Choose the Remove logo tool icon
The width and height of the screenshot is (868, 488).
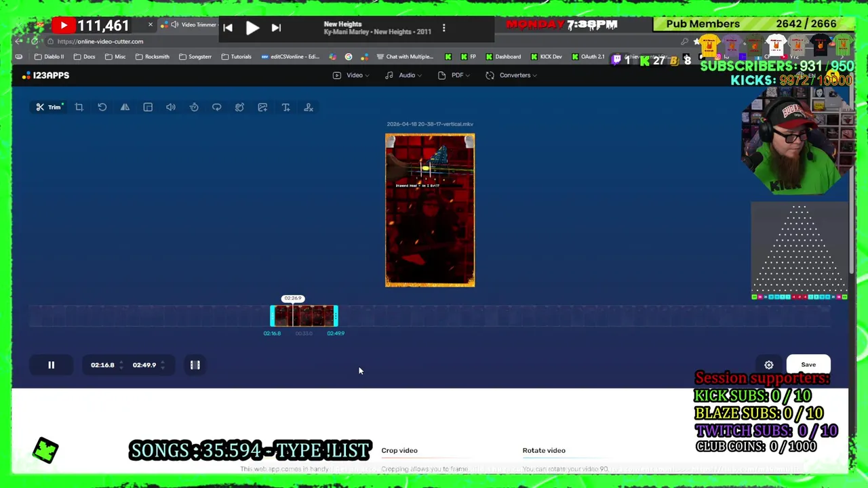(309, 107)
